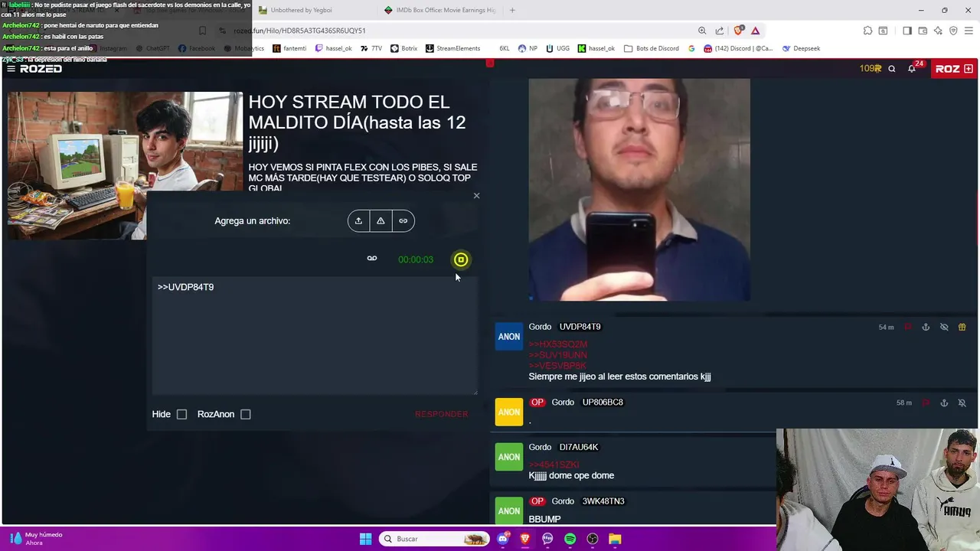Open OBS Studio from the taskbar
Screen dimensions: 980x551
[x=593, y=539]
